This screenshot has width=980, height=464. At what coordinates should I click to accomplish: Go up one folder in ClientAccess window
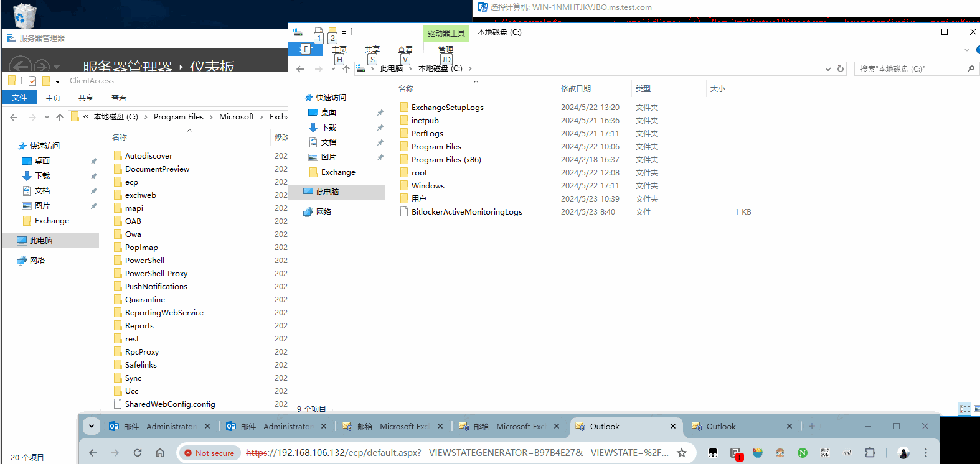tap(60, 117)
